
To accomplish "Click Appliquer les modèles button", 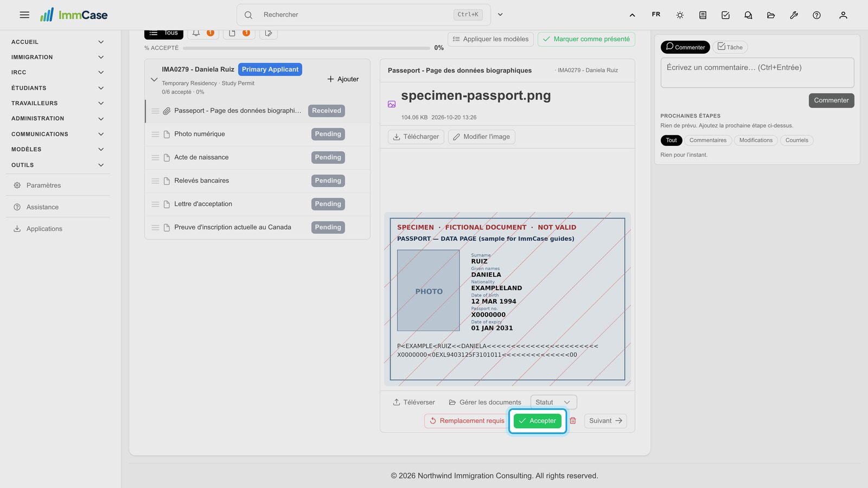I will click(x=490, y=39).
